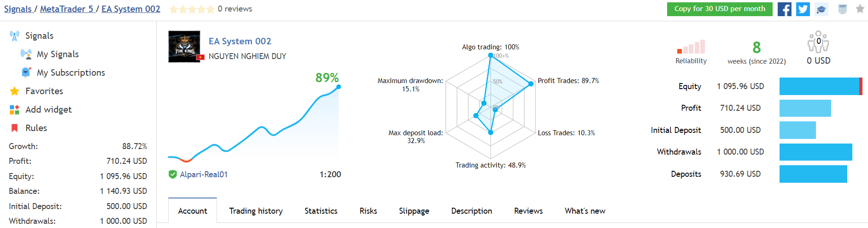Viewport: 868px width, 228px height.
Task: Open MetaTrader 5 breadcrumb link
Action: point(66,9)
